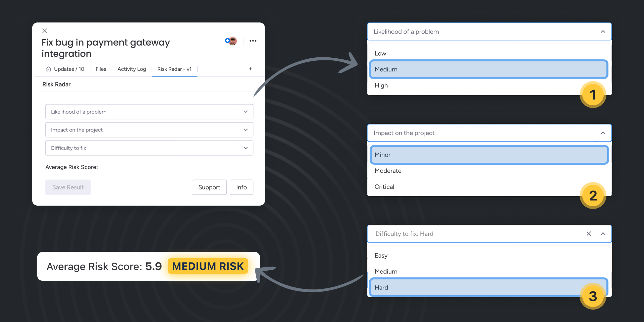
Task: Clear the Difficulty to fix selection with the X
Action: (589, 234)
